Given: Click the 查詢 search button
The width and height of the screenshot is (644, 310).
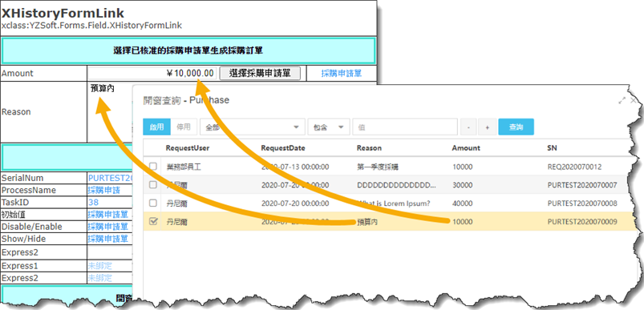Looking at the screenshot, I should point(516,127).
